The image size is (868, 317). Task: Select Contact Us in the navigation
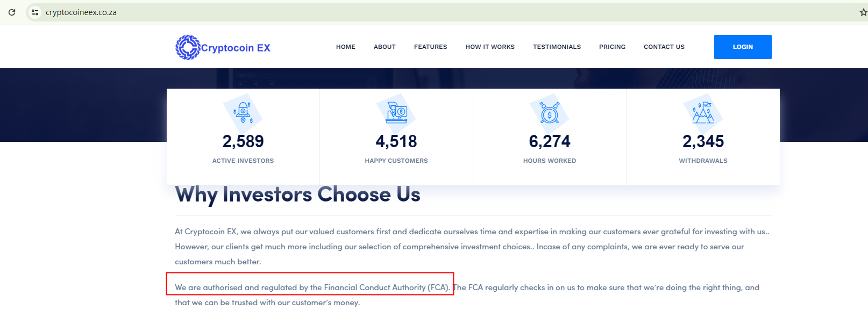pyautogui.click(x=664, y=47)
